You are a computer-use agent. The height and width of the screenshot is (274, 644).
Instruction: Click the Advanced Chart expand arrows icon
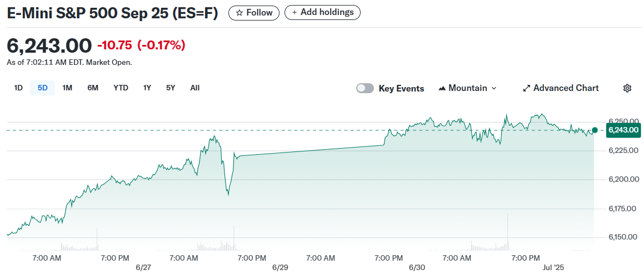click(x=527, y=88)
